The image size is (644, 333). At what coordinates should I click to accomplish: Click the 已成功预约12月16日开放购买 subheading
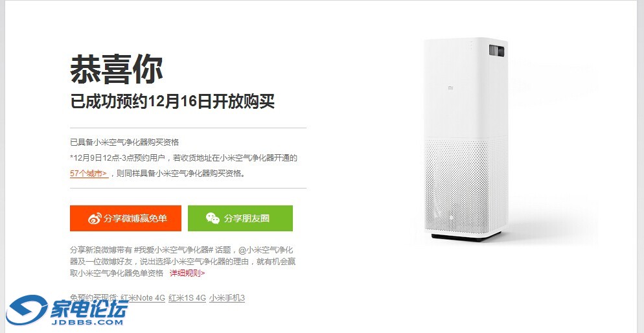pos(172,102)
